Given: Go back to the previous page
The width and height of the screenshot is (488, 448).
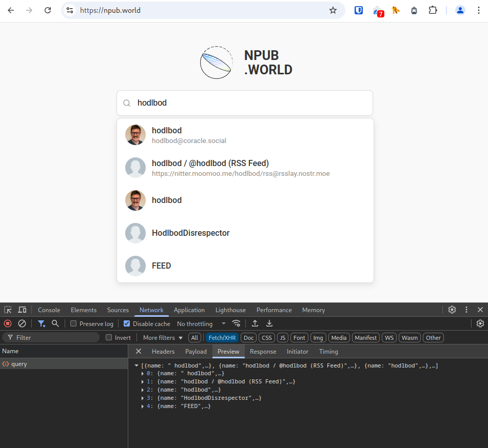Looking at the screenshot, I should 11,10.
